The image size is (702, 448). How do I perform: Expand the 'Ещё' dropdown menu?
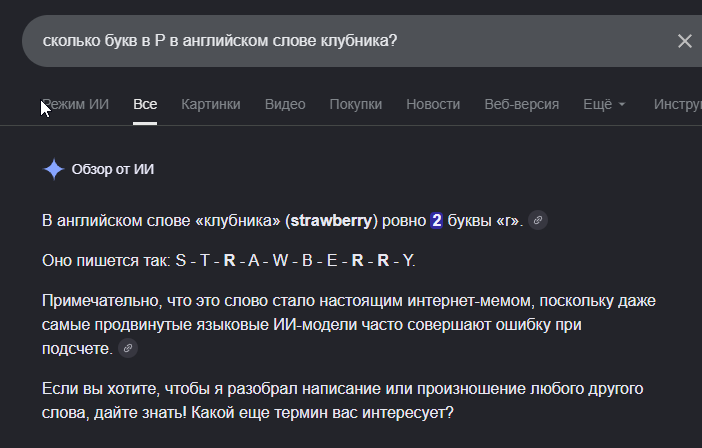604,104
